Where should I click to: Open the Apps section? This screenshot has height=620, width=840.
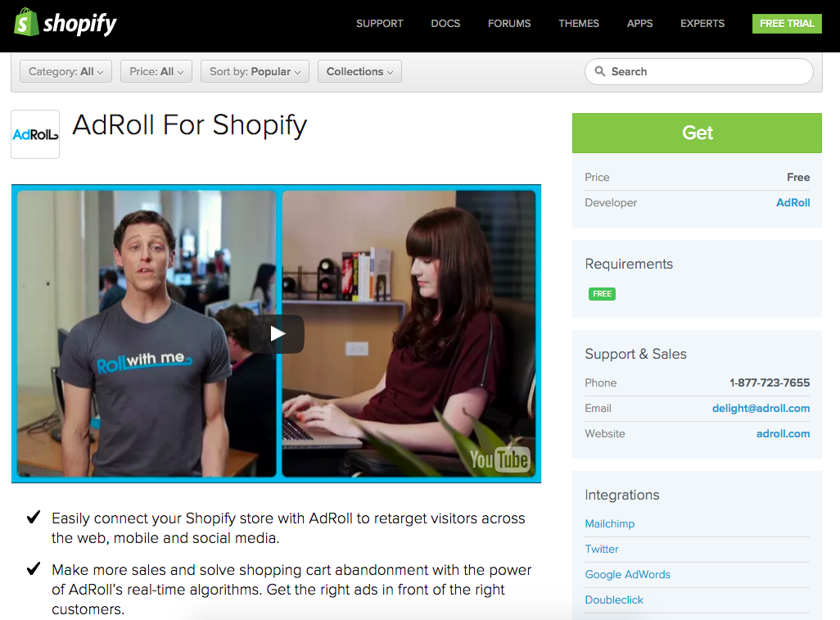tap(640, 24)
